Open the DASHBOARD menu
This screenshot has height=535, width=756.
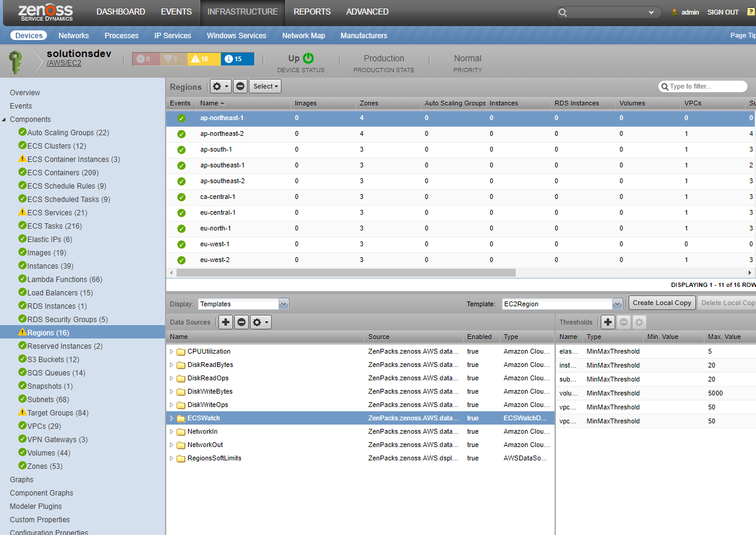pyautogui.click(x=121, y=12)
